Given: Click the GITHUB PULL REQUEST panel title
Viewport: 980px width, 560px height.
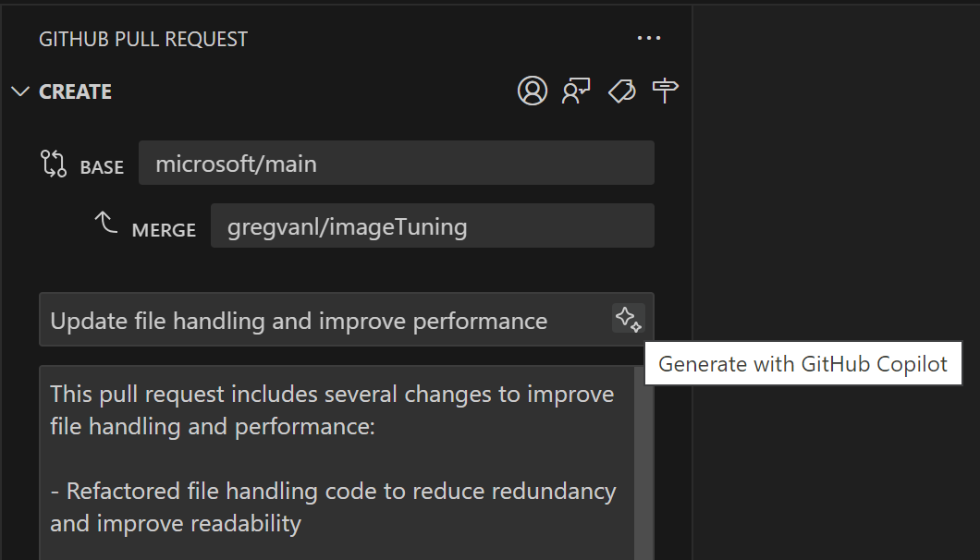Looking at the screenshot, I should (x=142, y=39).
